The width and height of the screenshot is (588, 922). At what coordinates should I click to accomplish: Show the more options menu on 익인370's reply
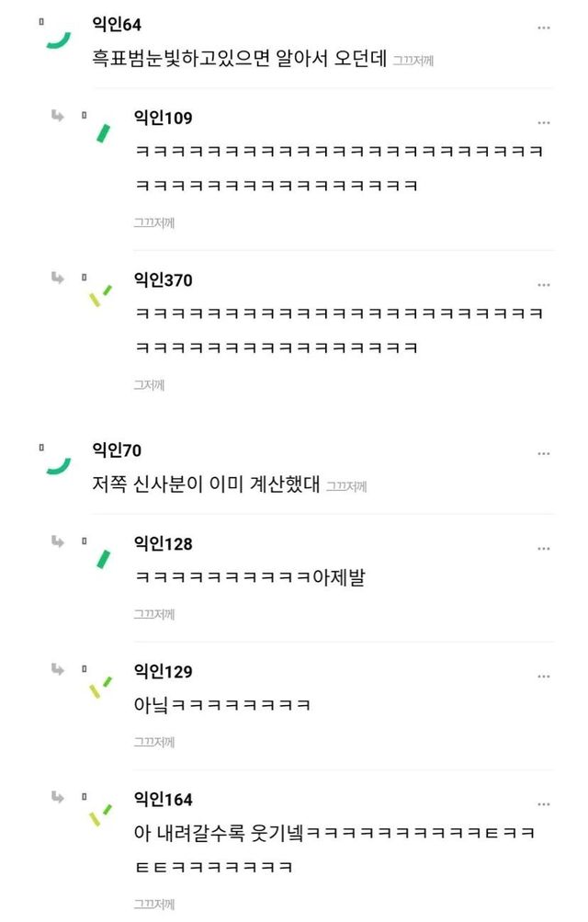pos(544,285)
